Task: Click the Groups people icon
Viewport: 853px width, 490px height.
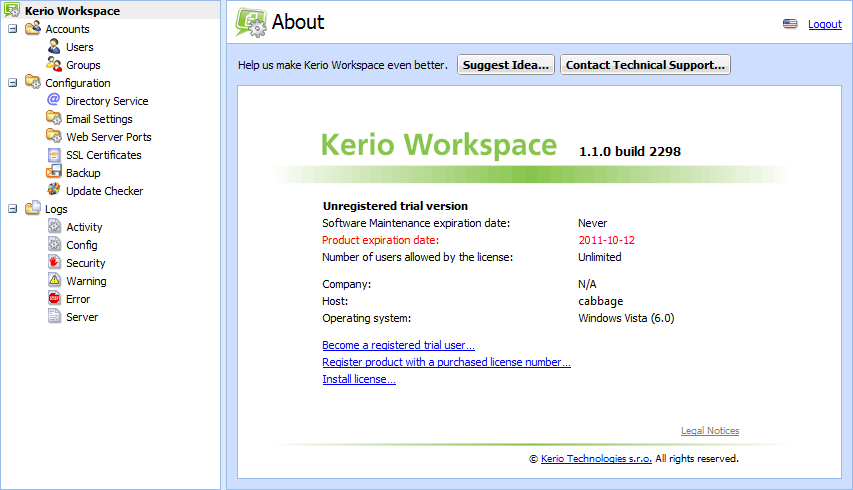Action: click(x=54, y=64)
